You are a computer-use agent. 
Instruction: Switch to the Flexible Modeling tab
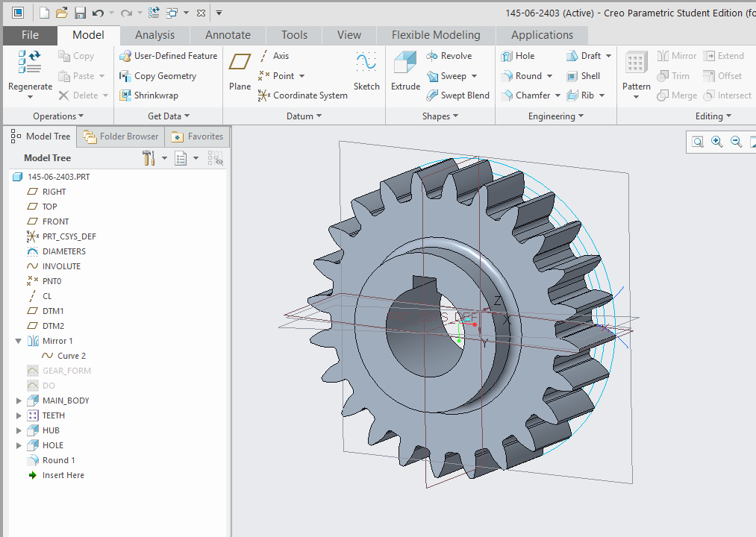tap(435, 34)
